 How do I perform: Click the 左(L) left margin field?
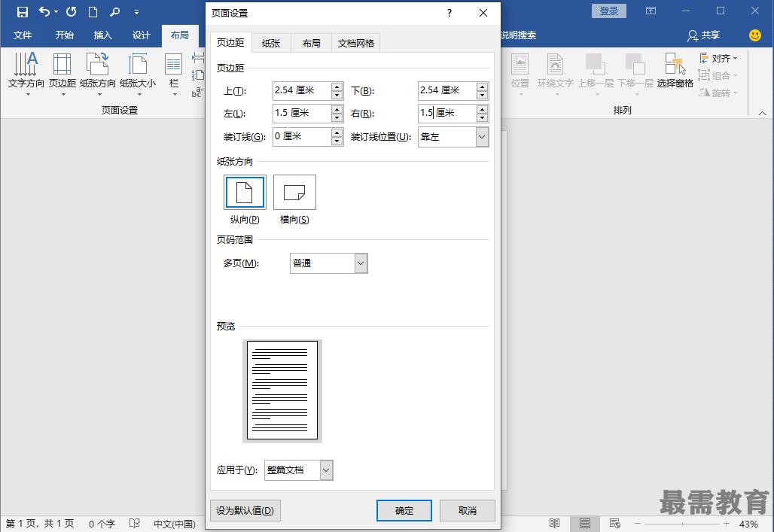pos(301,113)
